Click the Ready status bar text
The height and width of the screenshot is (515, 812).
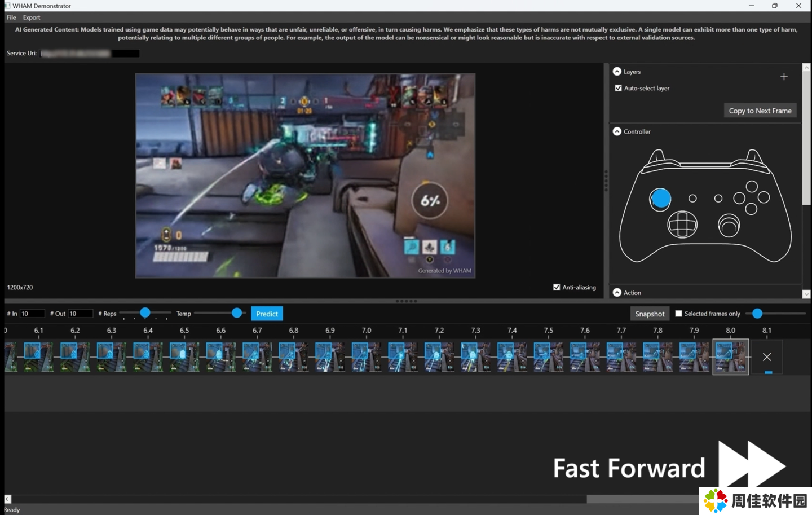point(11,510)
